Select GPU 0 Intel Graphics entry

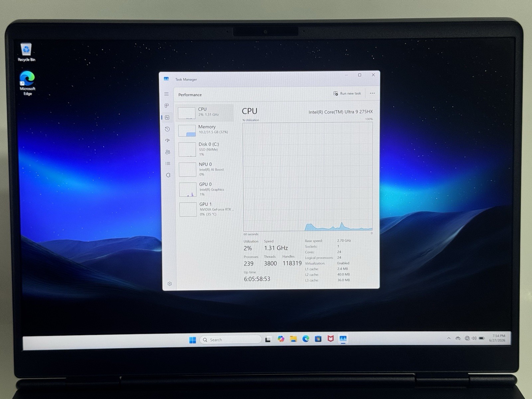point(206,189)
